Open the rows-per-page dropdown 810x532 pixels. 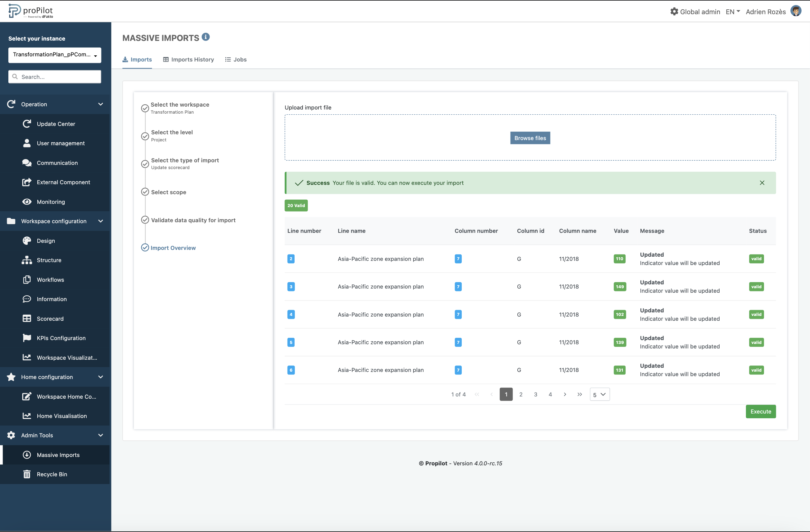point(599,394)
